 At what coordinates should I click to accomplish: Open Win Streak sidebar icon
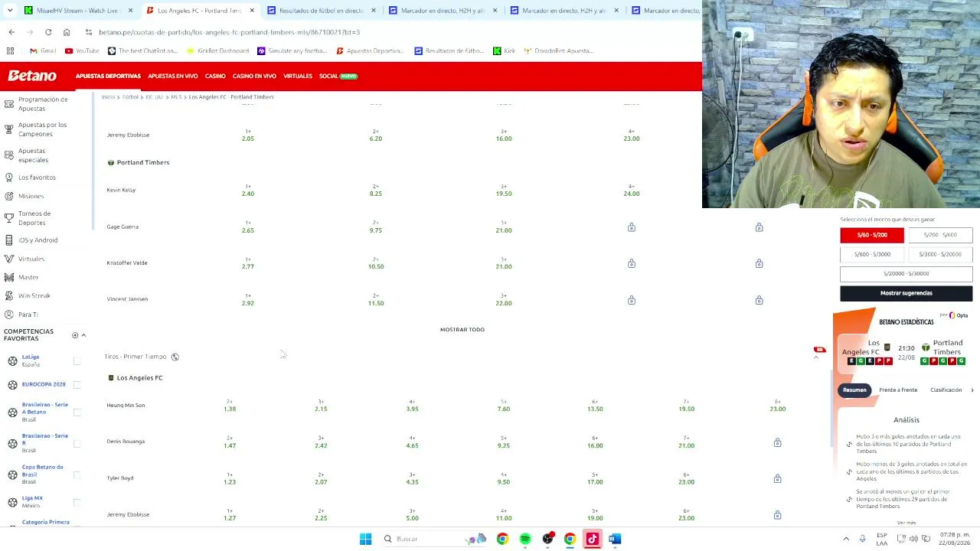[9, 295]
